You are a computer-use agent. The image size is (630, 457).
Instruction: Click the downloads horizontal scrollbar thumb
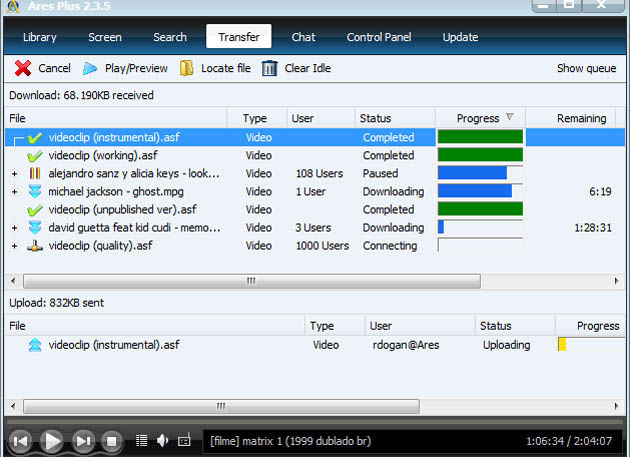coord(252,281)
